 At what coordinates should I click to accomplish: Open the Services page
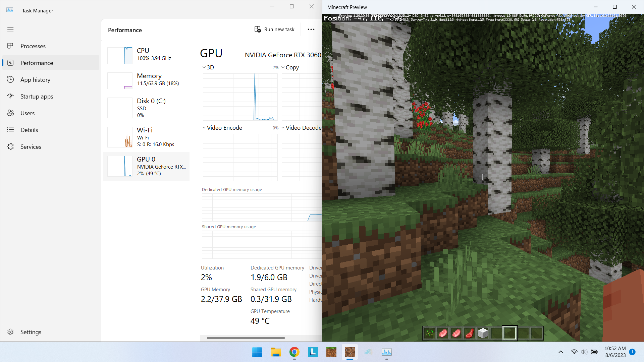(31, 147)
